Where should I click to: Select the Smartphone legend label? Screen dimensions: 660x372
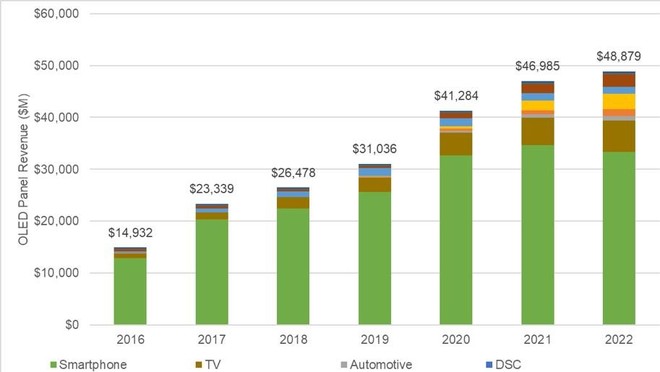point(93,364)
